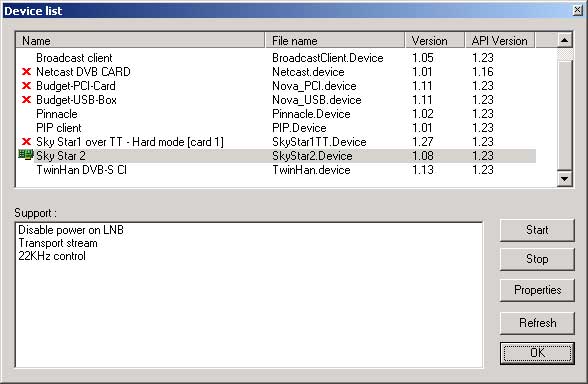Image resolution: width=588 pixels, height=384 pixels.
Task: Close the Device list dialog
Action: (578, 10)
